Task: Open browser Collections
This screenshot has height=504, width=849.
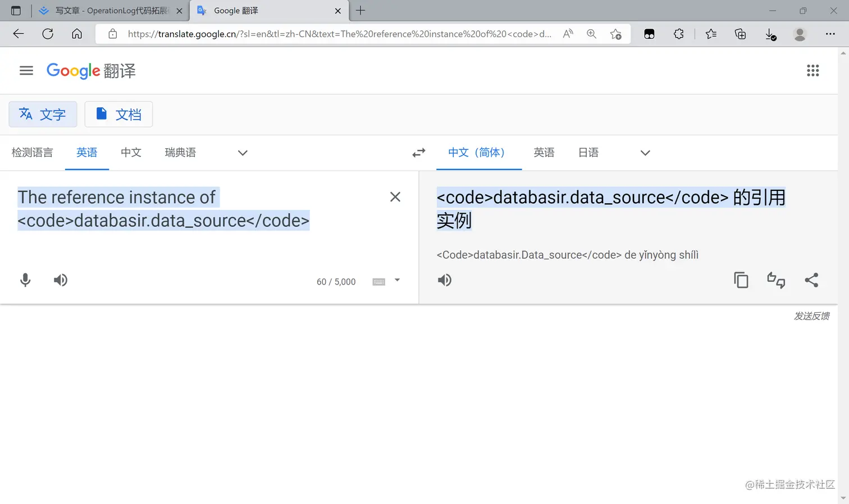Action: pos(741,34)
